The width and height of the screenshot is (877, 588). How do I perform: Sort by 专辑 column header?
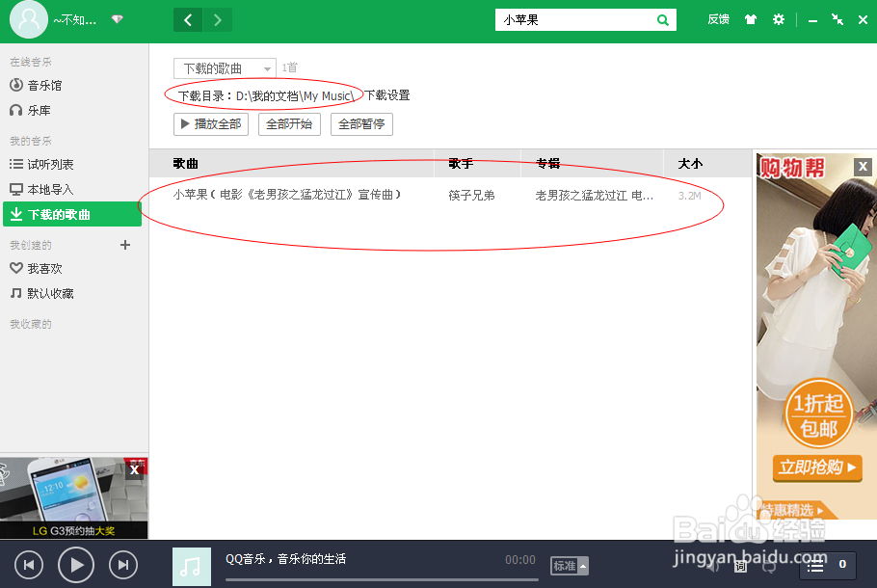click(547, 163)
